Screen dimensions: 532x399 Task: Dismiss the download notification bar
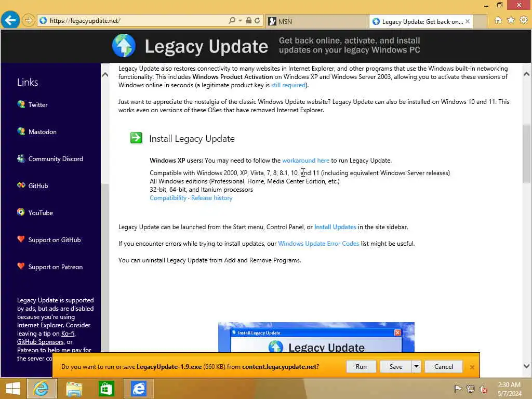coord(472,367)
